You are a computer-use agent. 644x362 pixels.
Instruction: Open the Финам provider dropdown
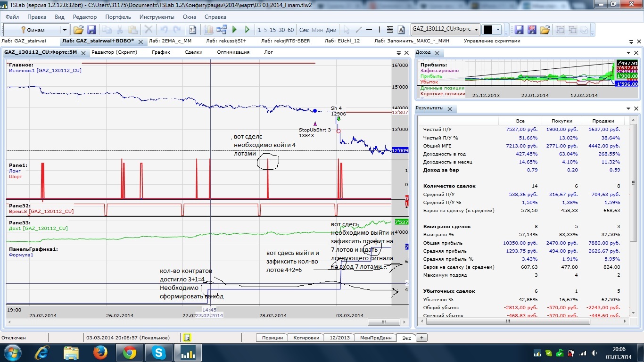tap(64, 30)
